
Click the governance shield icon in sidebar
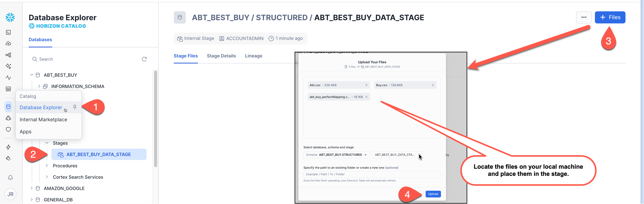[x=8, y=129]
